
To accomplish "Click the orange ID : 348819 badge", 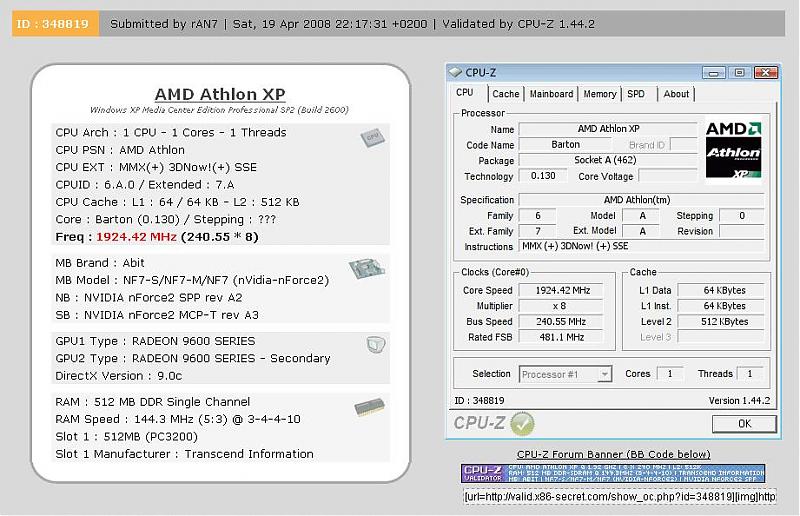I will click(x=55, y=24).
